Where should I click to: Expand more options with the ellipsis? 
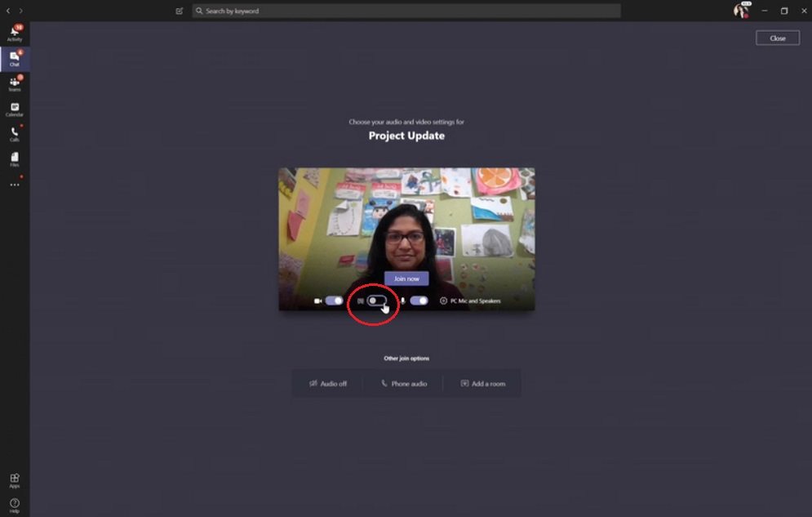point(14,184)
